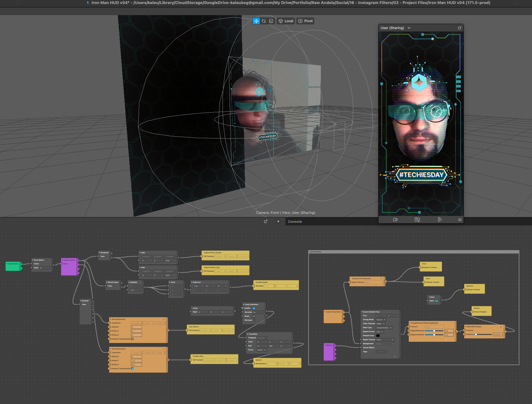Image resolution: width=532 pixels, height=404 pixels.
Task: Select the cameraTexture0 patch
Action: pyautogui.click(x=333, y=316)
